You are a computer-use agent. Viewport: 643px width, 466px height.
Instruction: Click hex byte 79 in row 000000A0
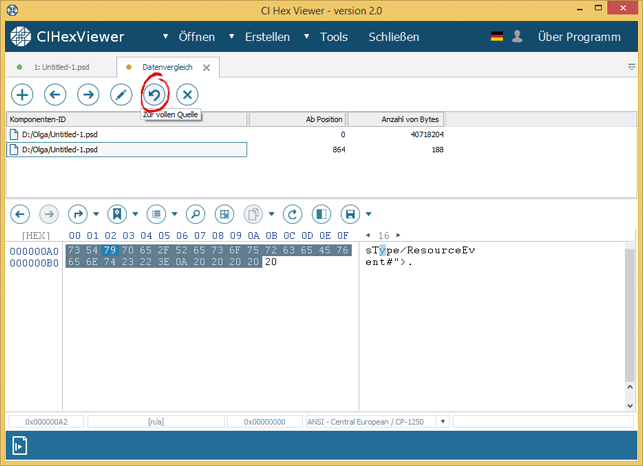coord(110,250)
